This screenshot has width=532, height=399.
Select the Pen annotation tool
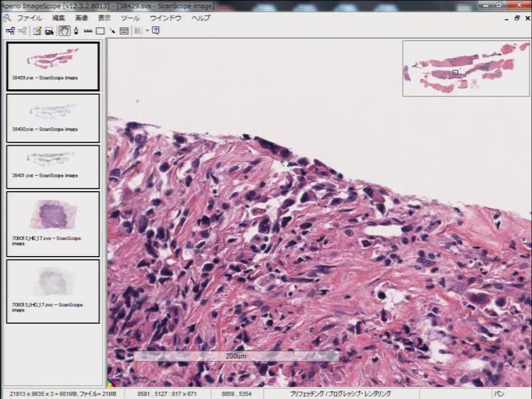point(76,31)
